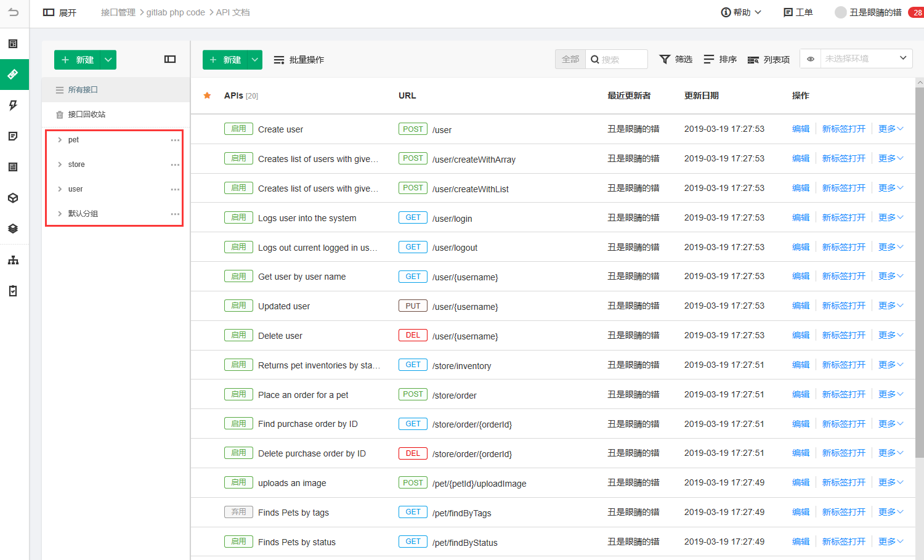Open the clipboard checklist sidebar icon
The height and width of the screenshot is (560, 924).
tap(13, 291)
